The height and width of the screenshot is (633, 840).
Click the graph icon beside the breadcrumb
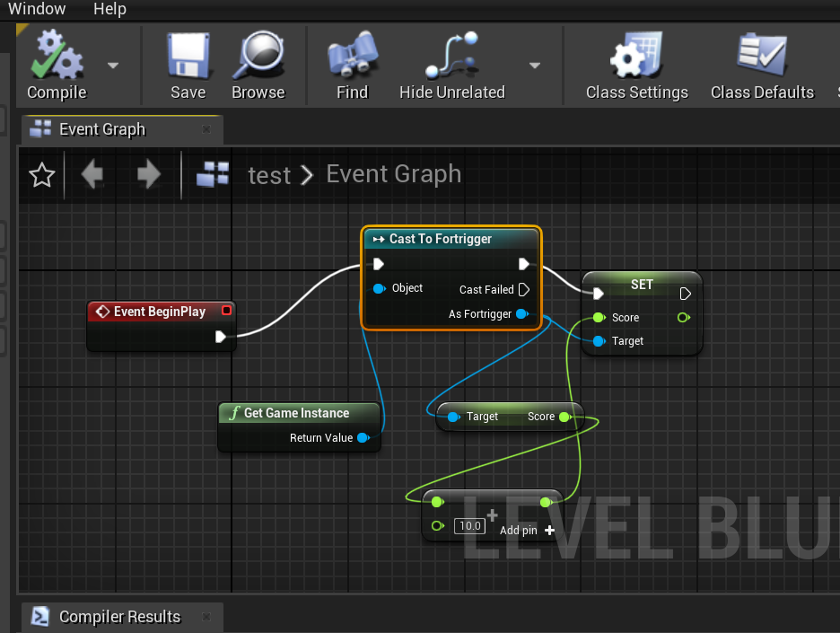click(x=212, y=174)
